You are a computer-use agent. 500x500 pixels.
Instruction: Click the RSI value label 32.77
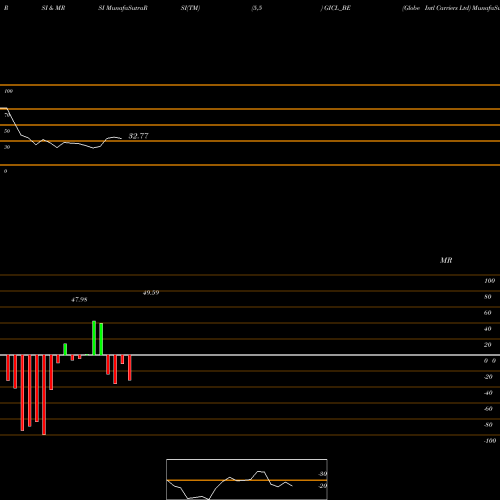coord(138,136)
